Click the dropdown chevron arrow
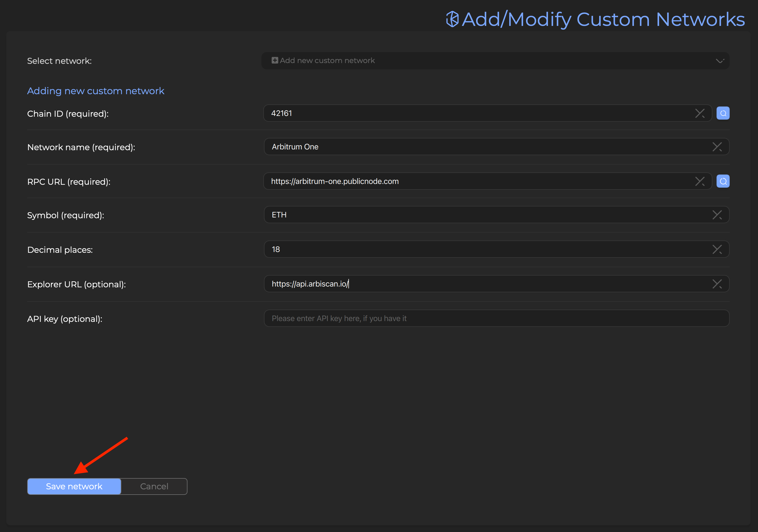Screen dimensions: 758x532 (720, 61)
